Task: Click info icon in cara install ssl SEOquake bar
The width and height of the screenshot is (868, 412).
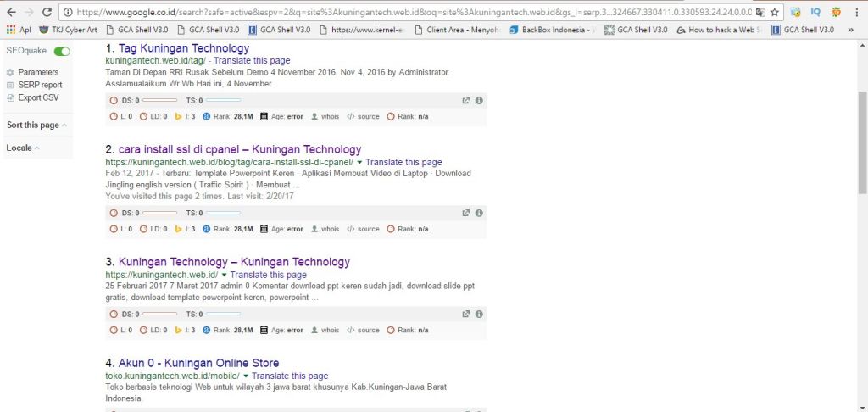Action: [x=479, y=213]
